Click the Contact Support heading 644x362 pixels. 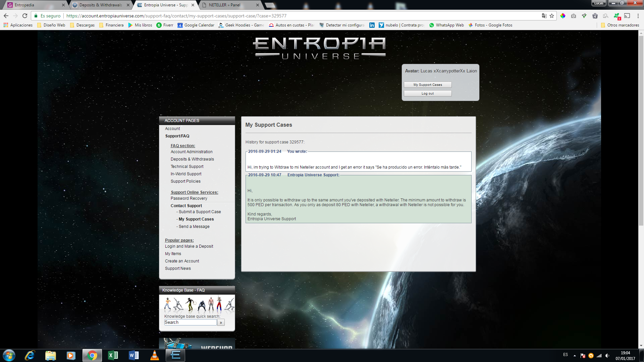tap(186, 206)
